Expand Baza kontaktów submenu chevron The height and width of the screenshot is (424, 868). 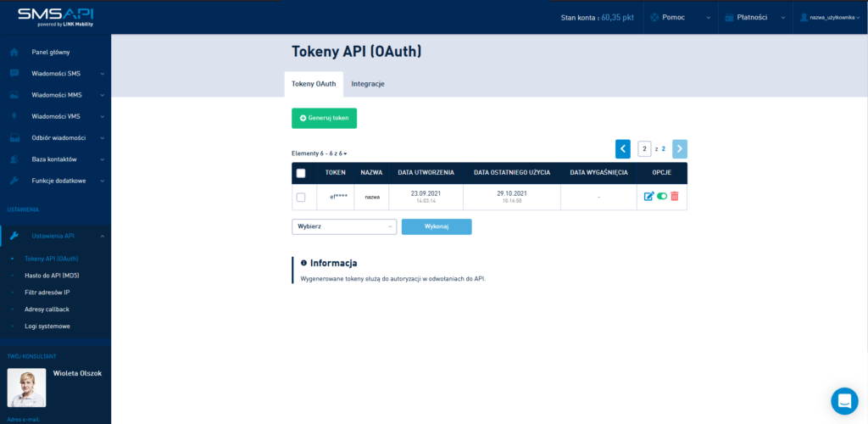tap(103, 159)
